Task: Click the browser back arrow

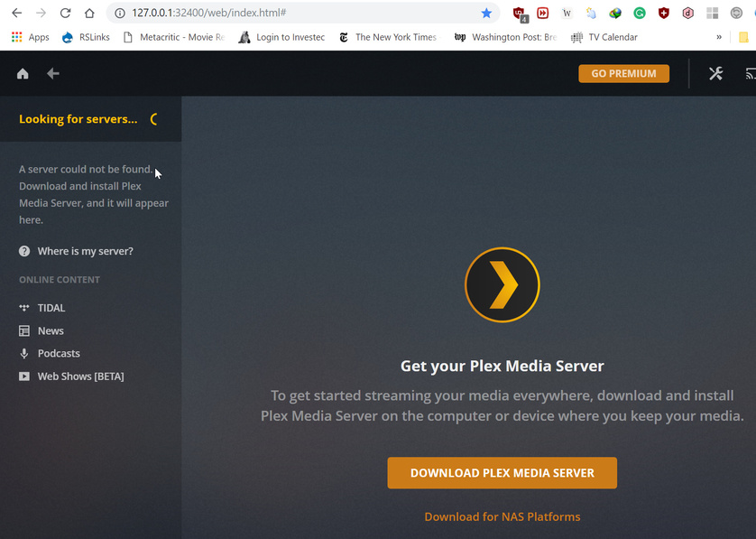Action: pyautogui.click(x=16, y=13)
